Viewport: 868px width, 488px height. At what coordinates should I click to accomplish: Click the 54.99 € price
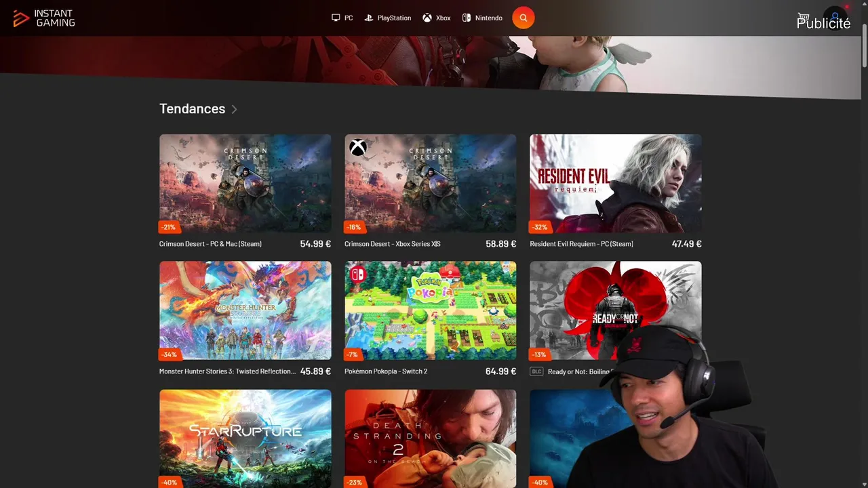tap(315, 244)
